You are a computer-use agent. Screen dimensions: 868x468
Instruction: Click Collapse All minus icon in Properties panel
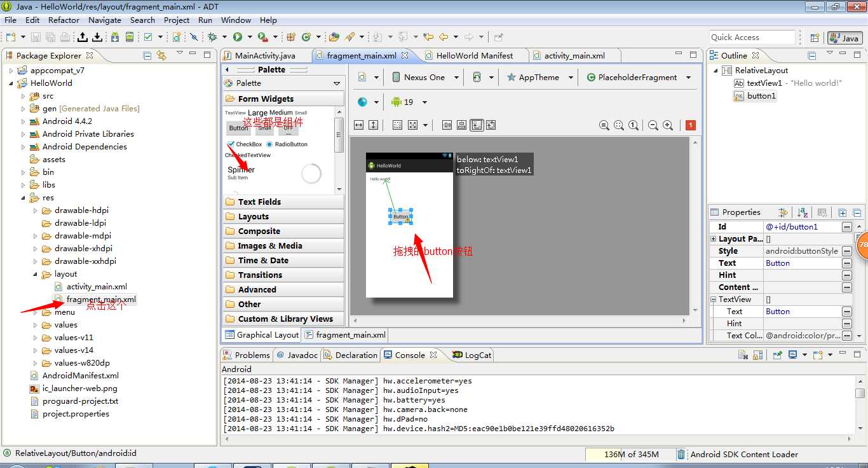(857, 212)
